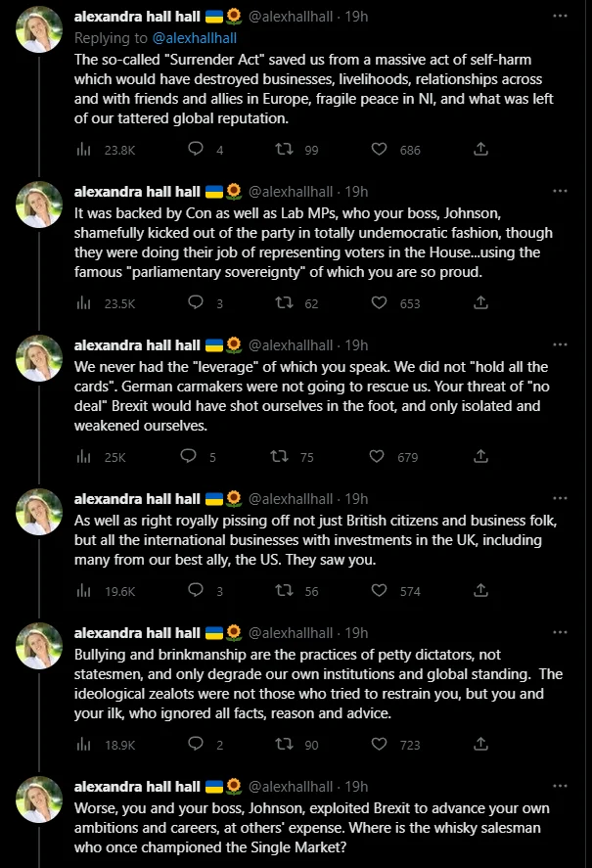Screen dimensions: 592x868
Task: Open more options on the "leverage" tweet
Action: [560, 344]
